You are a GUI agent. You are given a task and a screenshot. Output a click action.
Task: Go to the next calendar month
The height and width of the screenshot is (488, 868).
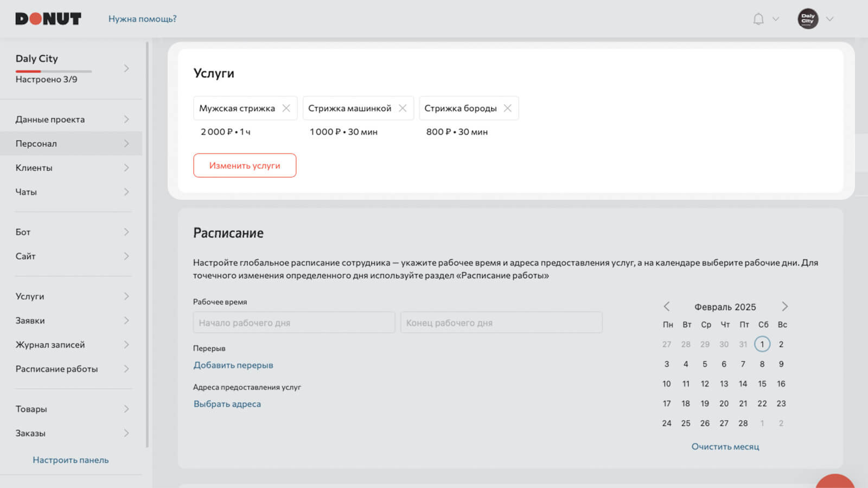(x=784, y=307)
